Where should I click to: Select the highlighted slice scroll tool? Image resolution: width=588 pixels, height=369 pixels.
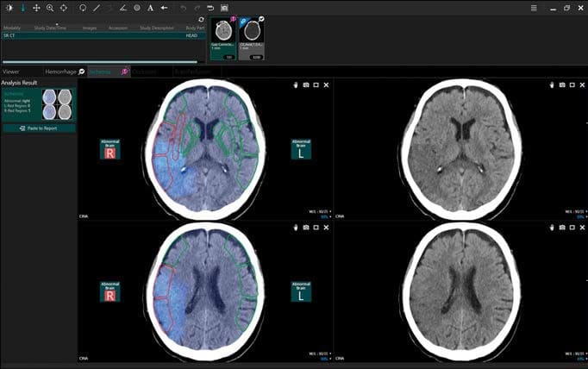click(x=23, y=8)
